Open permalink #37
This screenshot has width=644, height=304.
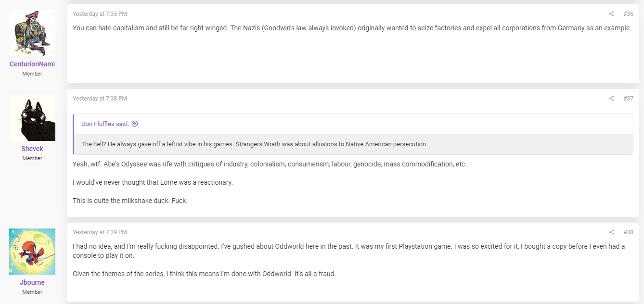(628, 99)
